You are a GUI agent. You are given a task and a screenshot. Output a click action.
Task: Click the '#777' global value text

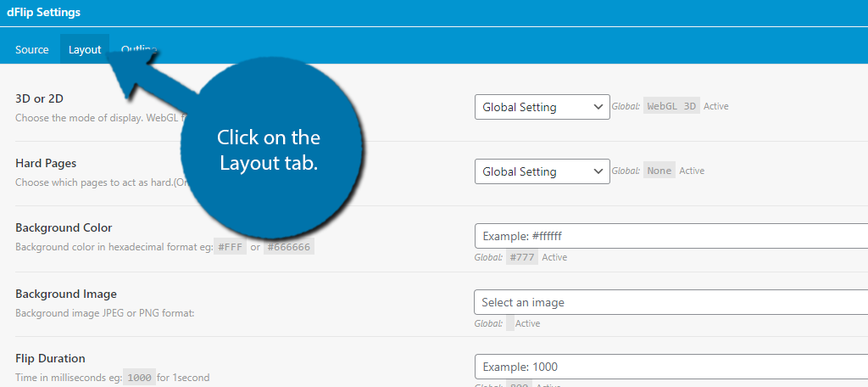[x=522, y=257]
